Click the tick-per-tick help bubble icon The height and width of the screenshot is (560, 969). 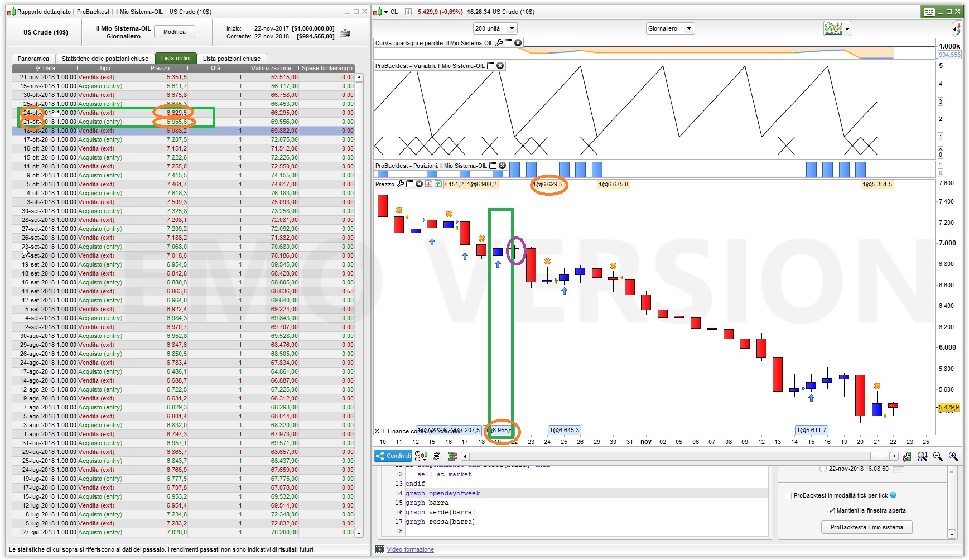pos(893,495)
